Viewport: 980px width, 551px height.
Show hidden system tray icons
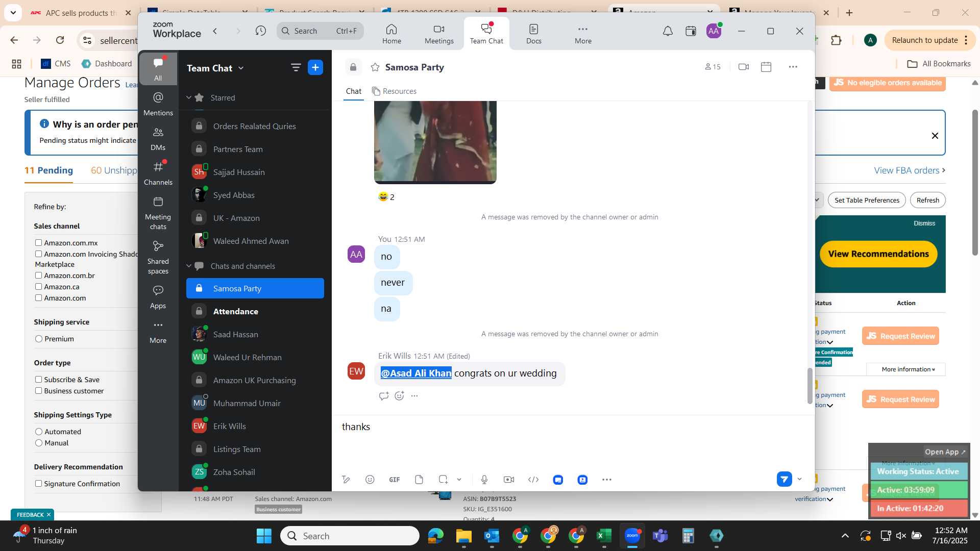pos(845,536)
